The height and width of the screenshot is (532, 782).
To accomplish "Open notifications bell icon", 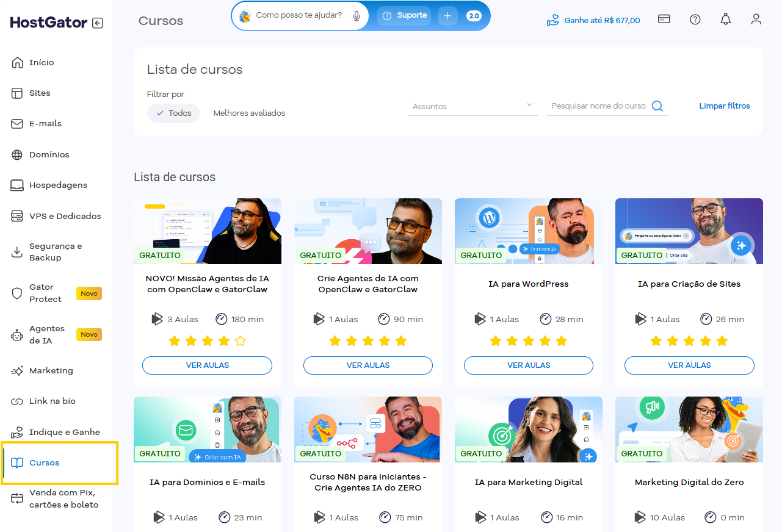I will coord(725,19).
